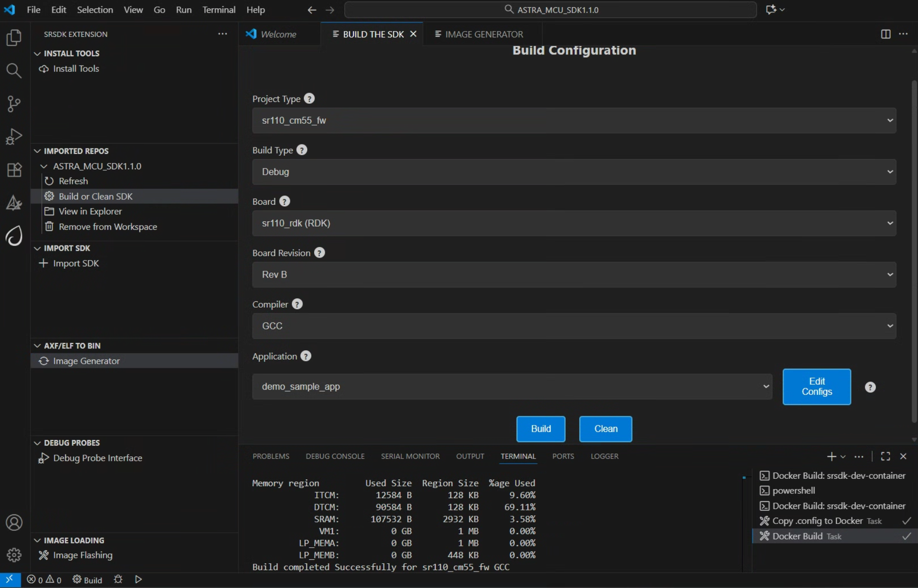Open the Explorer view in activity bar
The image size is (918, 588).
pyautogui.click(x=14, y=38)
